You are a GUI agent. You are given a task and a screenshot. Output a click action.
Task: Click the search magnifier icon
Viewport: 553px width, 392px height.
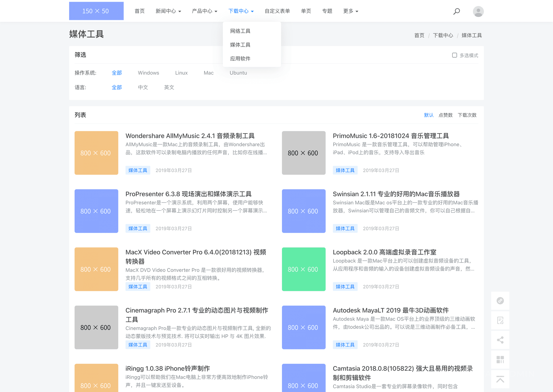pyautogui.click(x=457, y=11)
